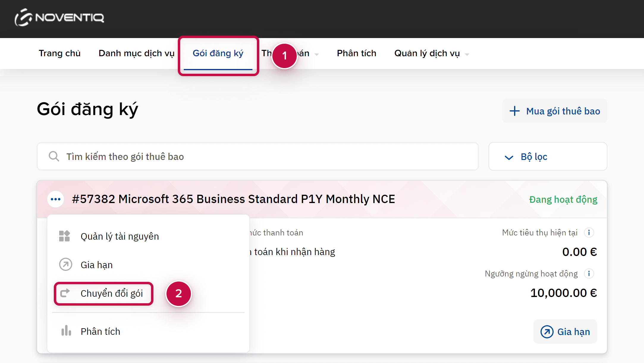Expand the Quản lý dịch vụ dropdown arrow
Viewport: 644px width, 363px height.
[467, 54]
